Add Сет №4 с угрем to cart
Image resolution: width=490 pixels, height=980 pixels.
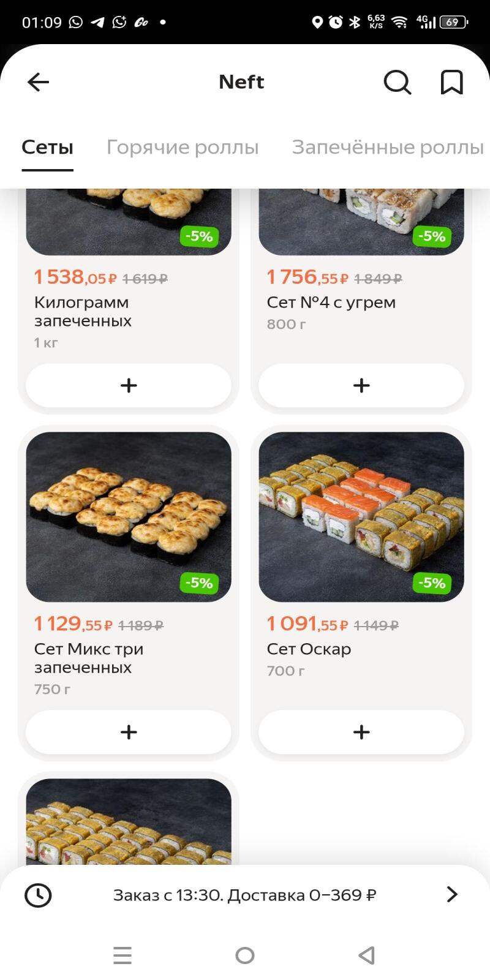(361, 385)
